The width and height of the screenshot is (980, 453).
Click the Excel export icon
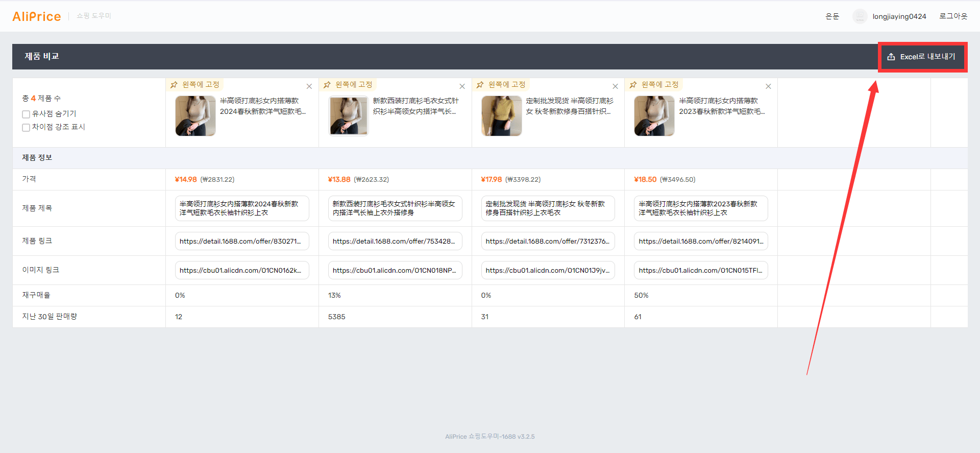click(891, 57)
